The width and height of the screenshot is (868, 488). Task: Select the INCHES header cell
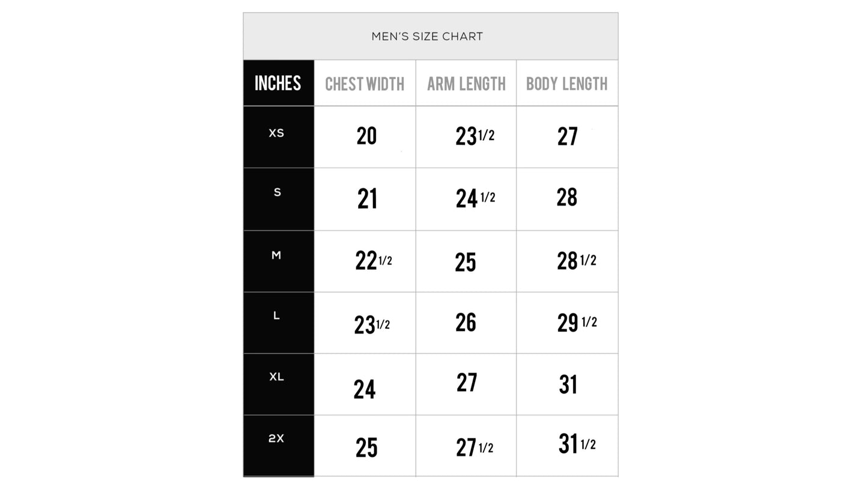[x=278, y=83]
